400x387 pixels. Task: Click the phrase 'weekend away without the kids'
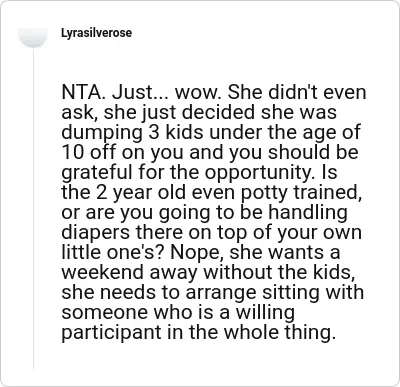pyautogui.click(x=206, y=272)
